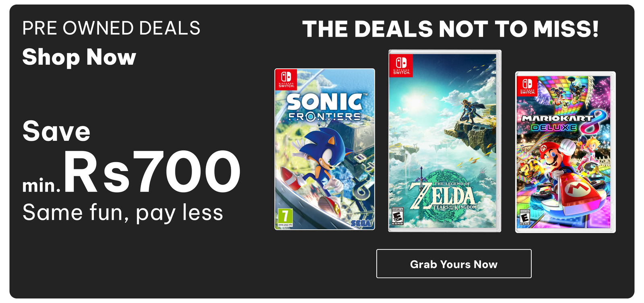Click the Grab Yours Now button
Screen dimensions: 644x303
[x=454, y=264]
